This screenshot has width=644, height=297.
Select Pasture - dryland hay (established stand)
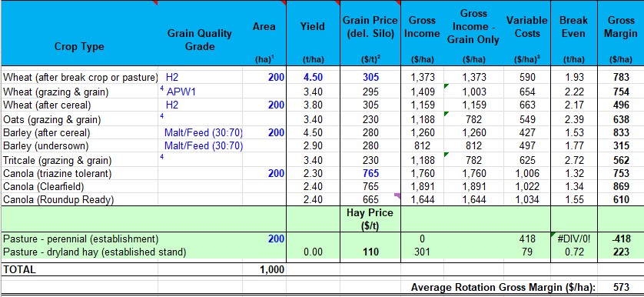coord(95,252)
